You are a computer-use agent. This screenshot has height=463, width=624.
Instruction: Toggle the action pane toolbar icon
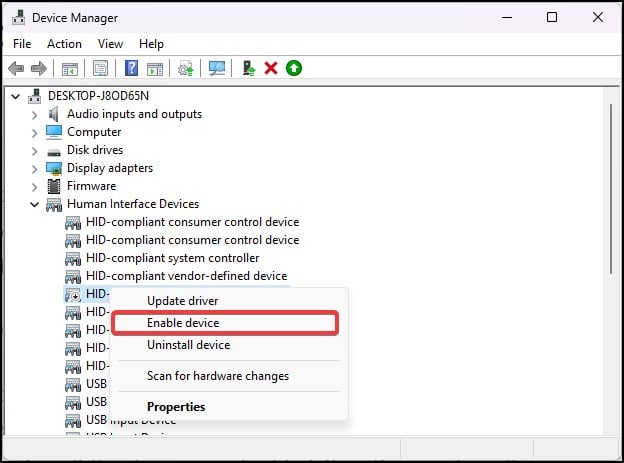pos(155,69)
